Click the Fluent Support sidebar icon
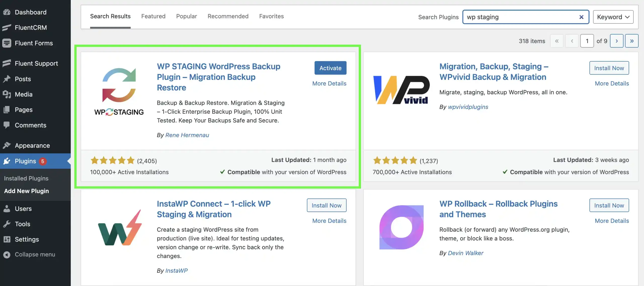 pyautogui.click(x=7, y=63)
